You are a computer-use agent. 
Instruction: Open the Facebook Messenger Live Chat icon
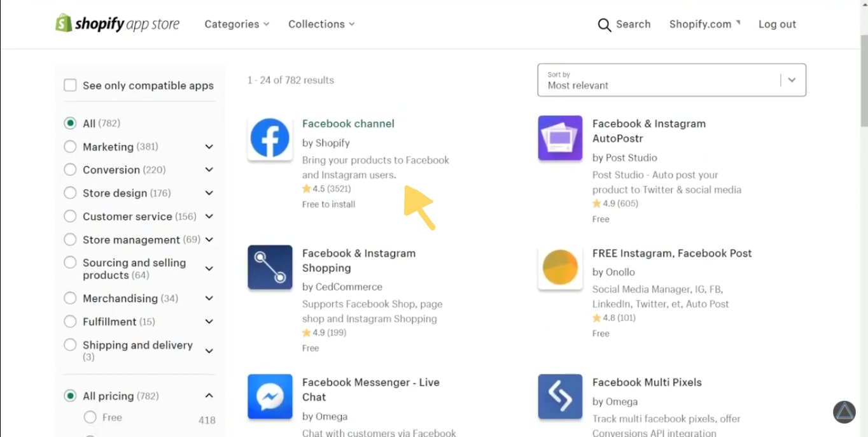[x=270, y=397]
